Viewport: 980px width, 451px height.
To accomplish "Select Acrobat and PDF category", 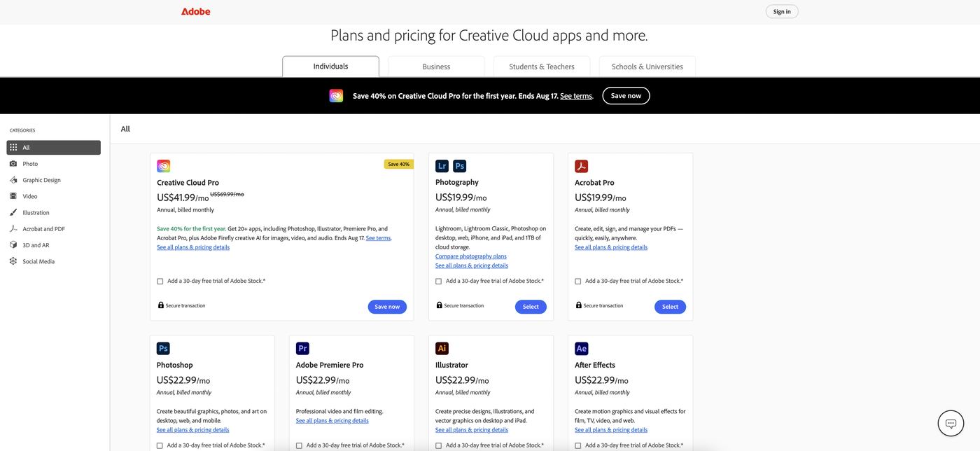I will tap(53, 229).
